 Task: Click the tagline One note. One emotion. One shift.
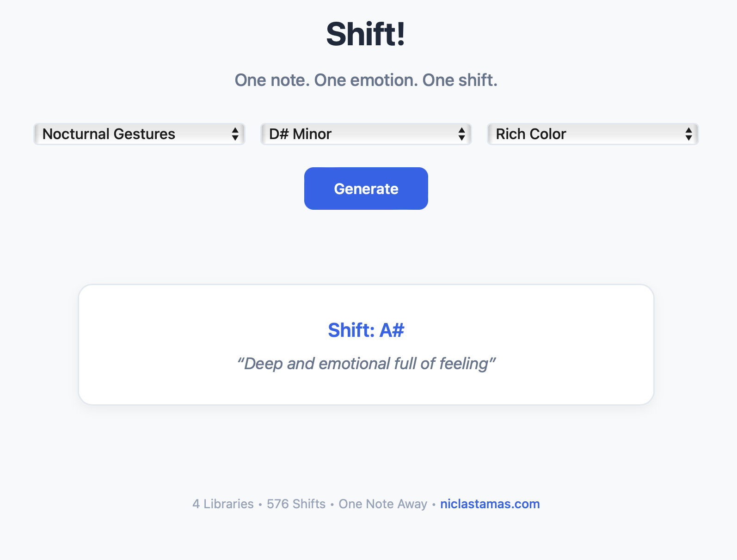pyautogui.click(x=366, y=80)
